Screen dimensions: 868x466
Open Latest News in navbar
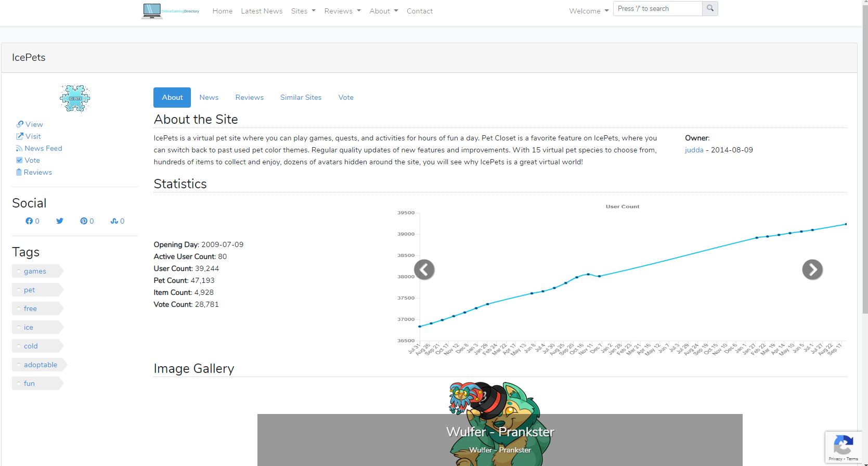[262, 11]
